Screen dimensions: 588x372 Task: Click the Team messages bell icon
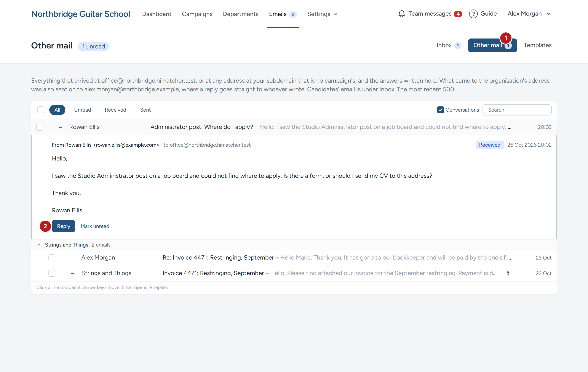coord(401,14)
